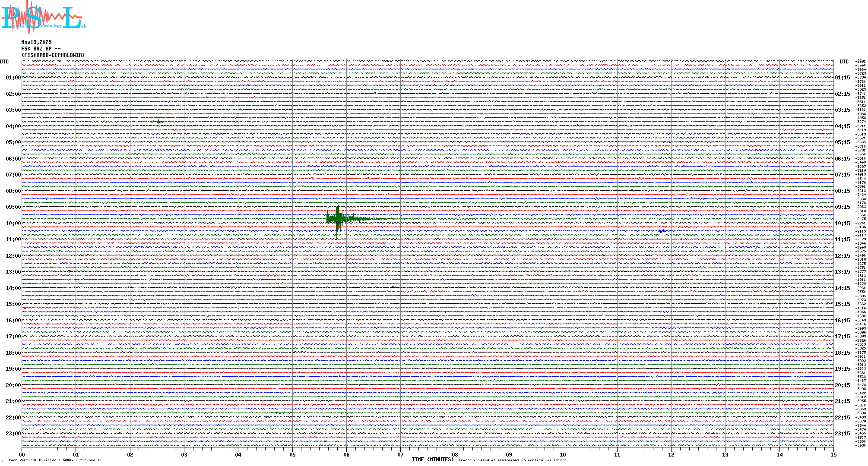Click the right UTC axis label

pos(844,62)
